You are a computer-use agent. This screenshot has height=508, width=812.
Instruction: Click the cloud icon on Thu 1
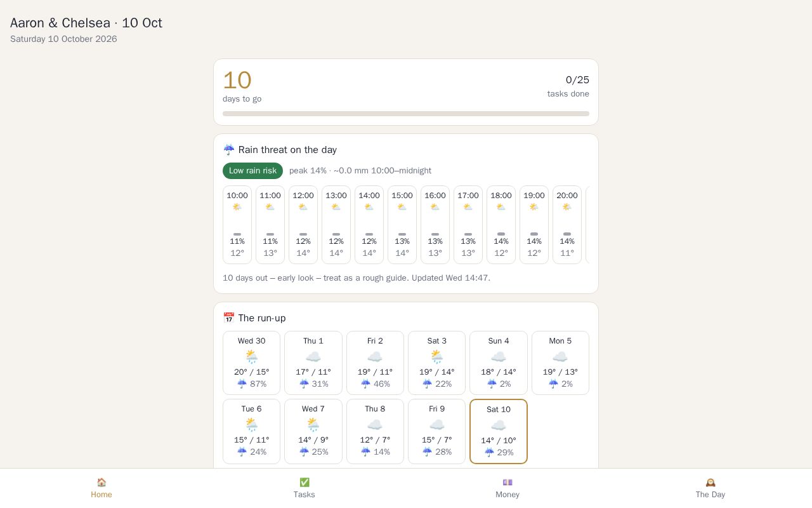313,357
